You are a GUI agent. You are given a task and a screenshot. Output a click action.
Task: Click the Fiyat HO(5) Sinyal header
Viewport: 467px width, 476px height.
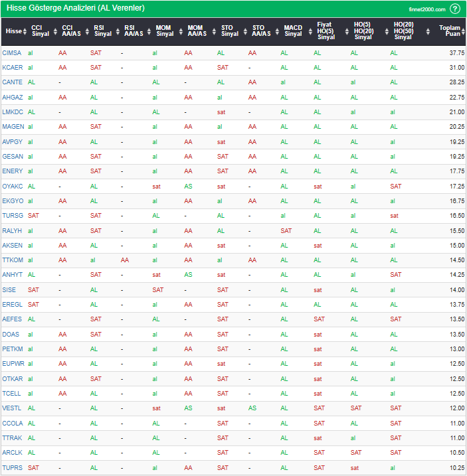pyautogui.click(x=326, y=31)
